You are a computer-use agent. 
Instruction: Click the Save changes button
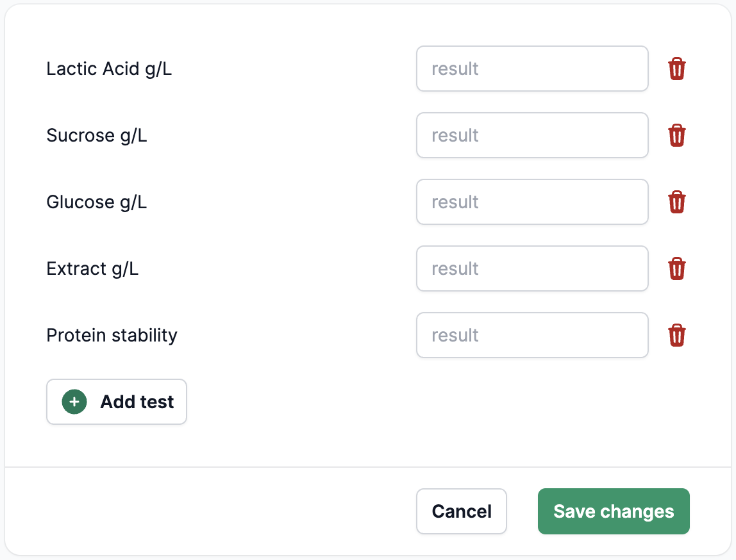point(614,511)
